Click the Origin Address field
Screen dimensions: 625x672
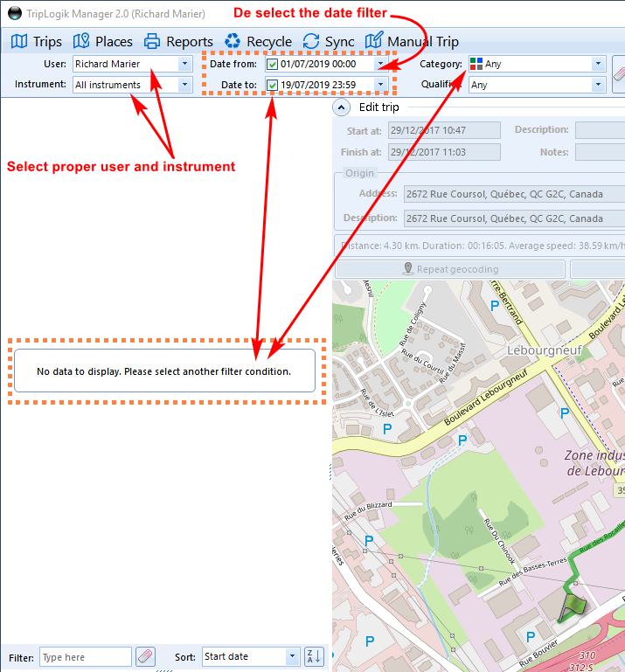tap(514, 194)
